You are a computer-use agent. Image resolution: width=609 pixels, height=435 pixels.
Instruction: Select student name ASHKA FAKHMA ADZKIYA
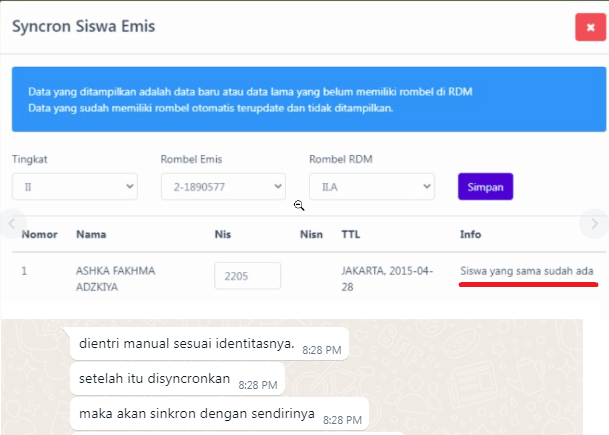[116, 278]
